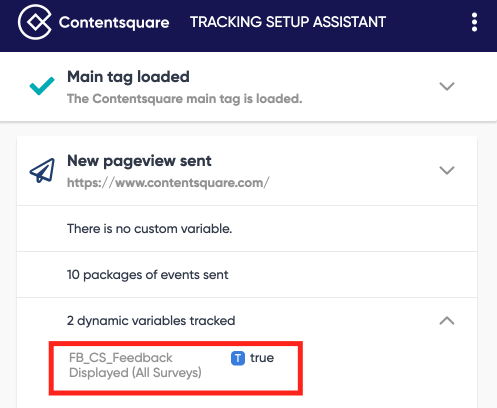Image resolution: width=497 pixels, height=408 pixels.
Task: Click 'The Contentsquare main tag is loaded' description
Action: click(x=184, y=99)
